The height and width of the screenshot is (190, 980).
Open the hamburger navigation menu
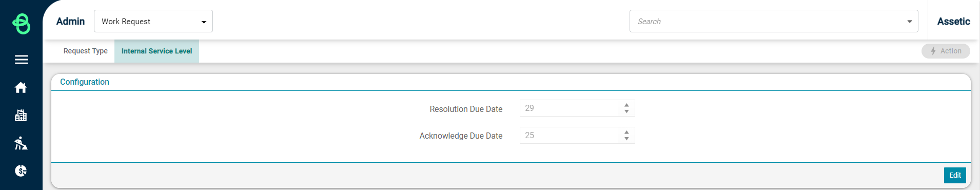click(x=21, y=60)
